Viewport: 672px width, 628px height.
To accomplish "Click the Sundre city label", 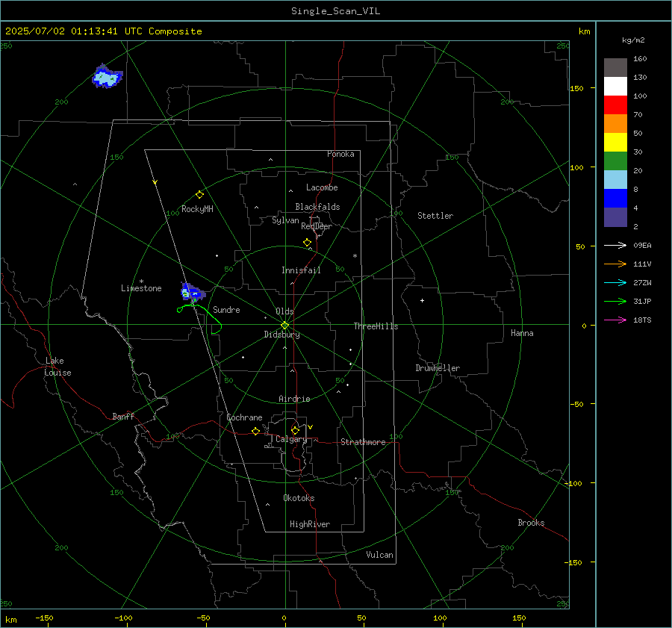I will click(x=226, y=309).
